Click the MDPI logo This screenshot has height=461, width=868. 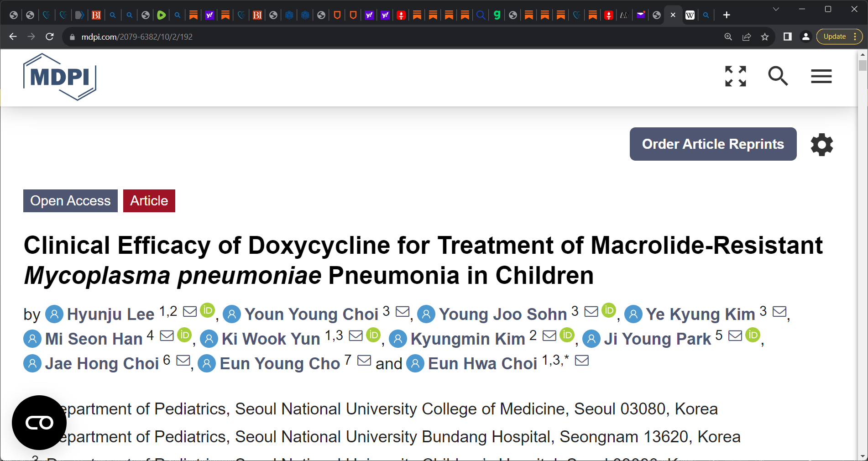(x=59, y=77)
